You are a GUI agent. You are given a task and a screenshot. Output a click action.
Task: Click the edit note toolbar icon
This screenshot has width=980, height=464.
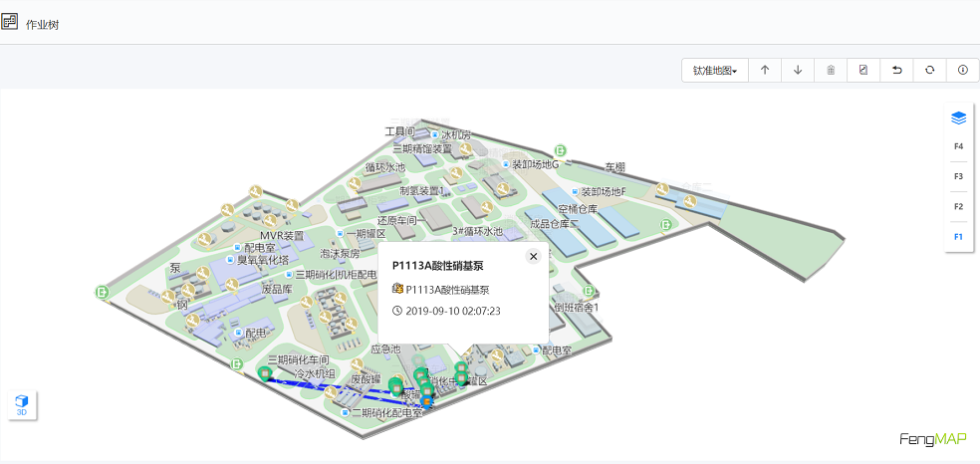(x=863, y=70)
